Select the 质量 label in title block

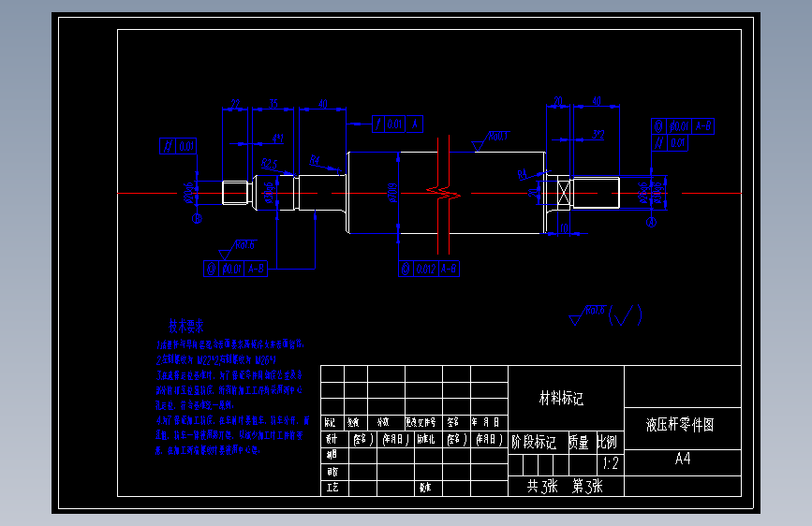click(579, 442)
